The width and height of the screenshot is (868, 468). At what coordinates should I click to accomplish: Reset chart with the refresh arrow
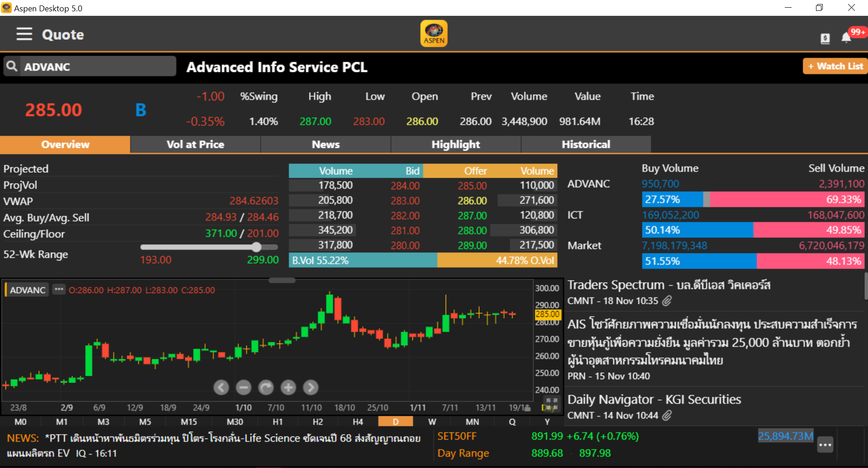coord(266,388)
